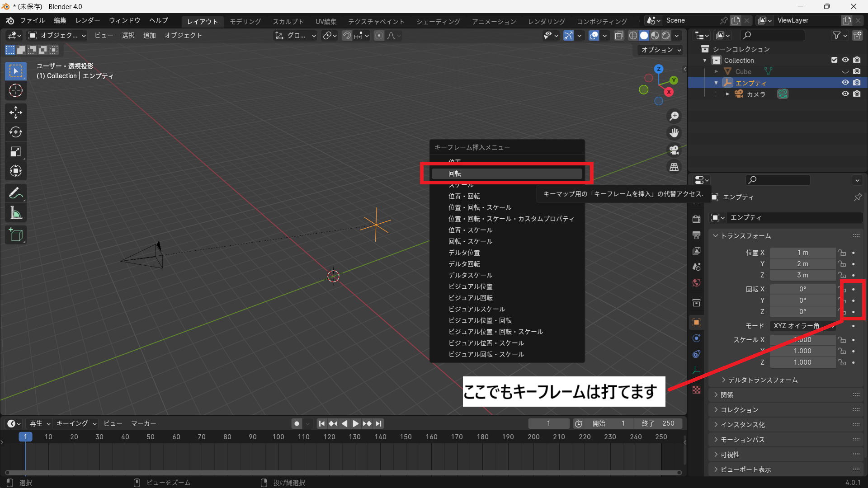Screen dimensions: 868x488
Task: Click the Add Cube tool icon
Action: [x=16, y=235]
